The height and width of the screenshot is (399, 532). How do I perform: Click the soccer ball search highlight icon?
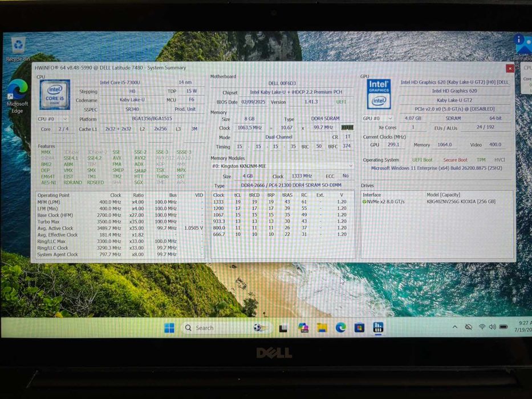259,328
